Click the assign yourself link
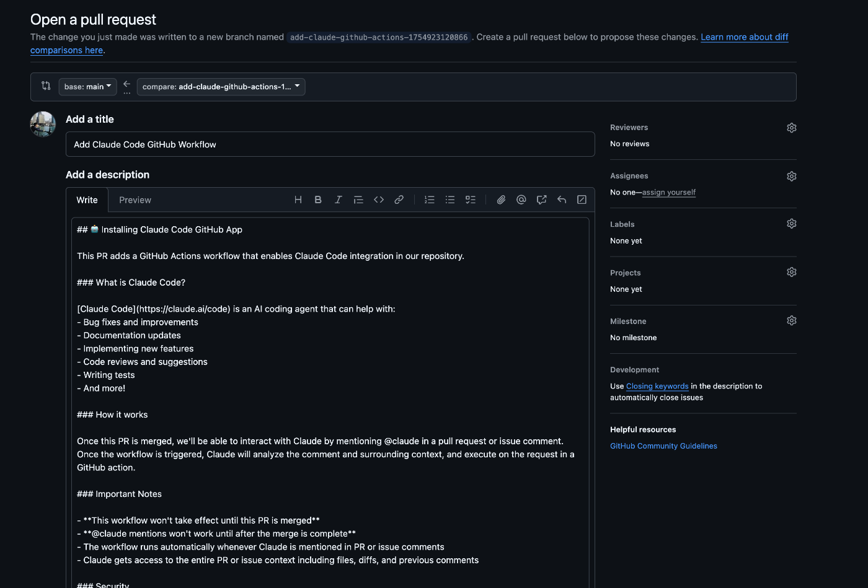The height and width of the screenshot is (588, 868). 669,192
